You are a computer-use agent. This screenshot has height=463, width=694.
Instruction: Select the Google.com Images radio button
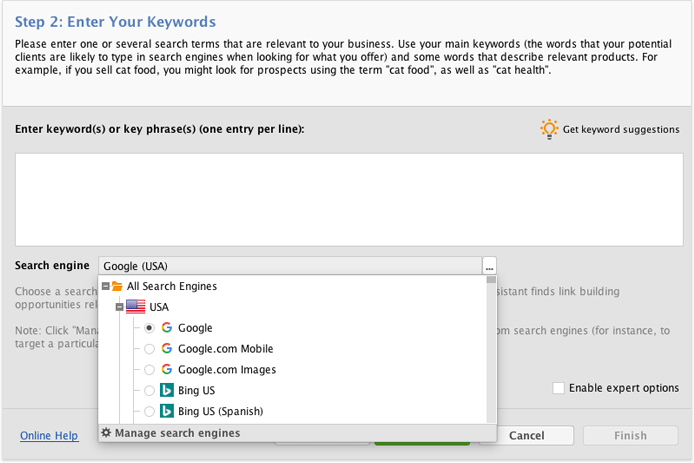tap(150, 370)
